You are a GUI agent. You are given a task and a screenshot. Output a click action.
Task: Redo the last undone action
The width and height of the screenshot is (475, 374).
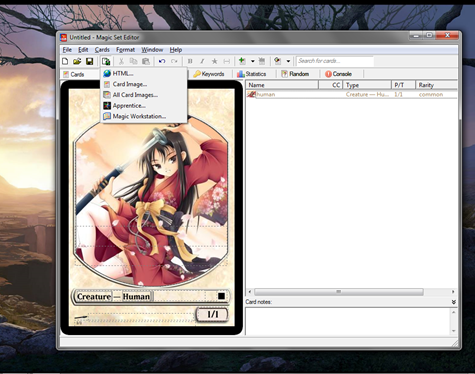(174, 61)
